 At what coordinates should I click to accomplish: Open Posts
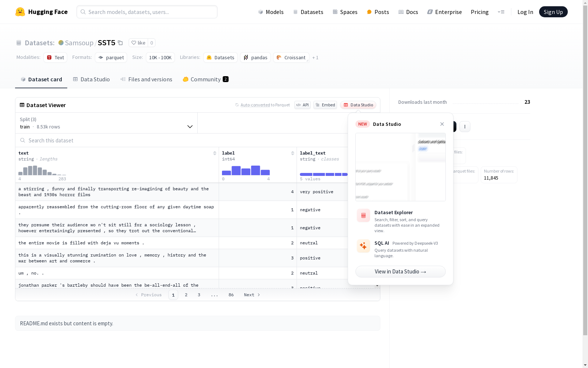click(378, 12)
